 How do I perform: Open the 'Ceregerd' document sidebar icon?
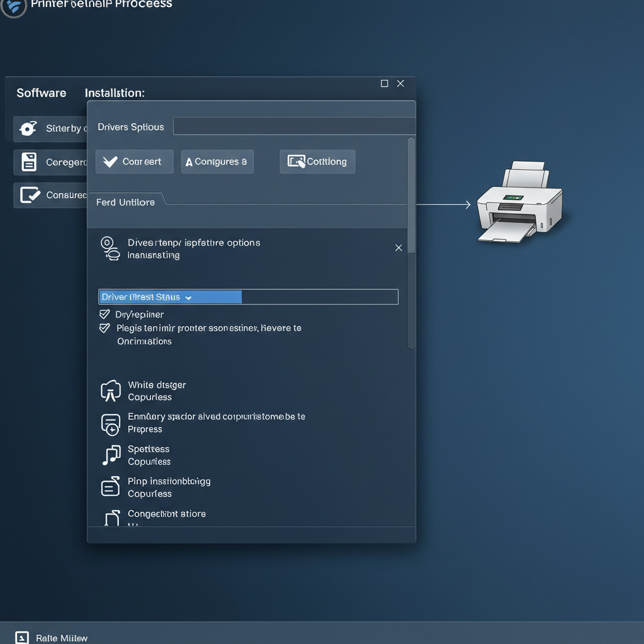[x=29, y=162]
